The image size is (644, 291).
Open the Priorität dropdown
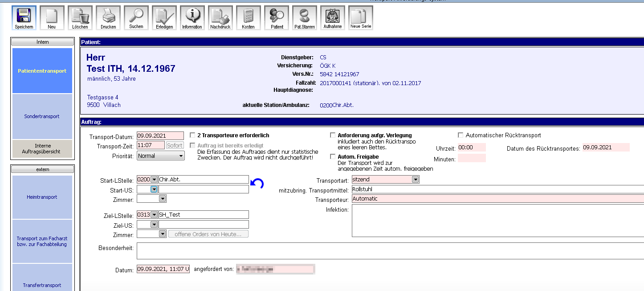161,156
